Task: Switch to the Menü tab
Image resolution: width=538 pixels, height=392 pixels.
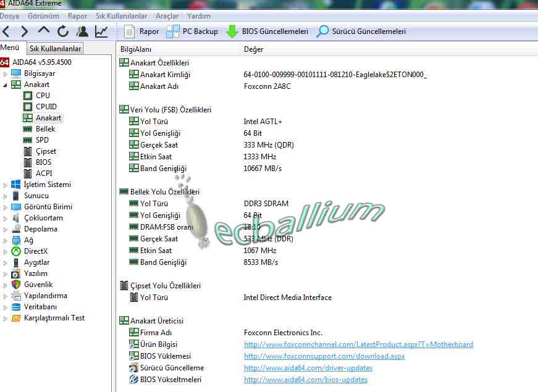Action: click(10, 48)
